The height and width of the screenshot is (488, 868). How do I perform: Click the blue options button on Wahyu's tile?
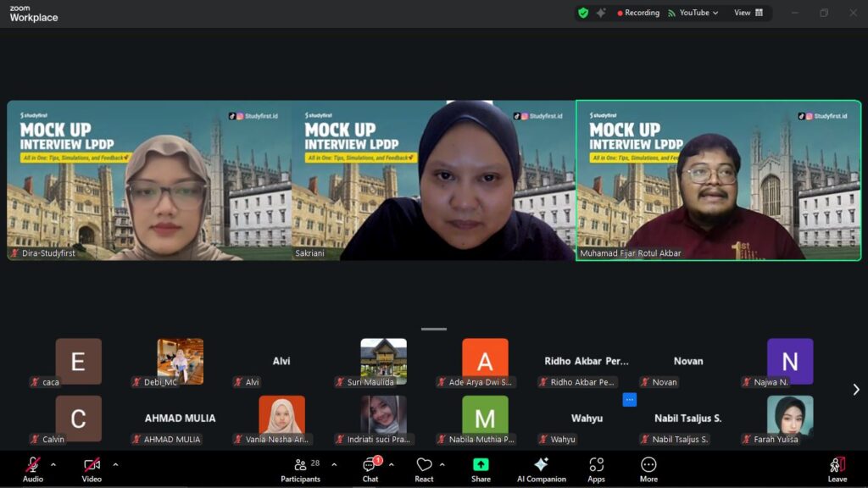pos(629,399)
